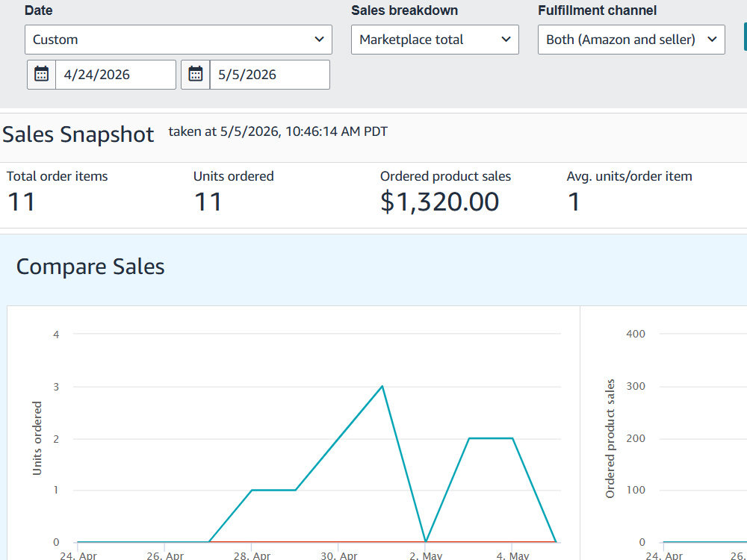Open the start date calendar picker icon
The image size is (747, 560).
[x=41, y=74]
